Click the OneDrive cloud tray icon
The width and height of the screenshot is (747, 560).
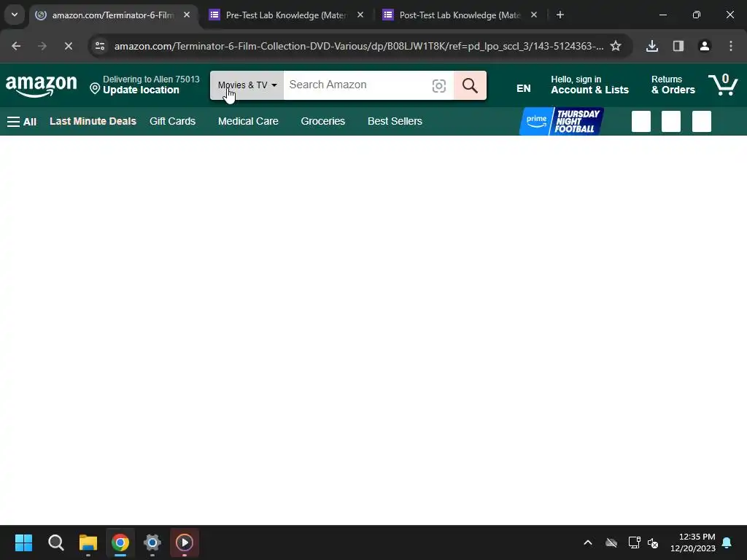(611, 542)
